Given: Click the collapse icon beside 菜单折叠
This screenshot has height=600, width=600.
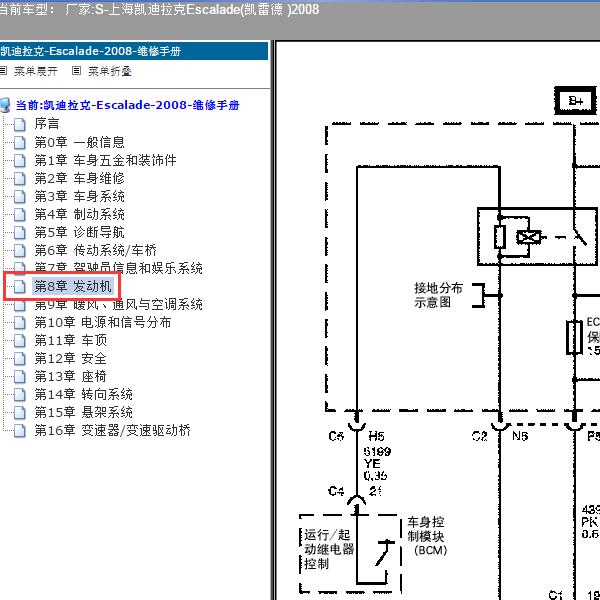Looking at the screenshot, I should 77,71.
